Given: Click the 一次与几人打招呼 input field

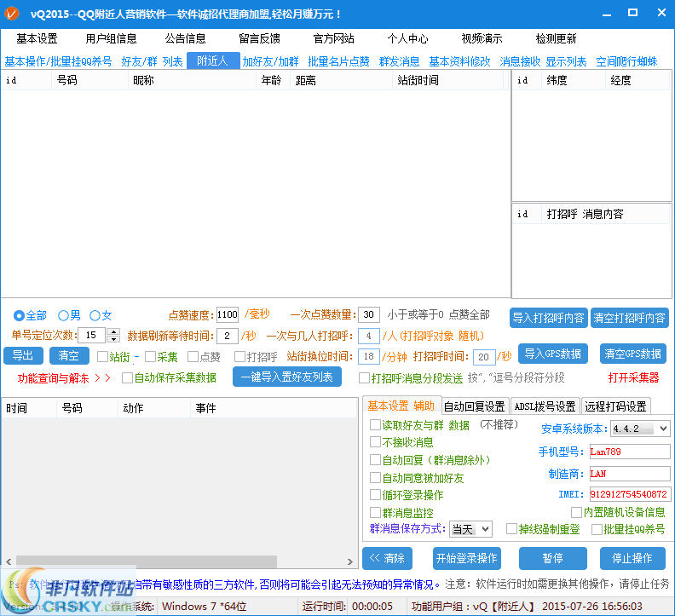Looking at the screenshot, I should click(x=368, y=336).
